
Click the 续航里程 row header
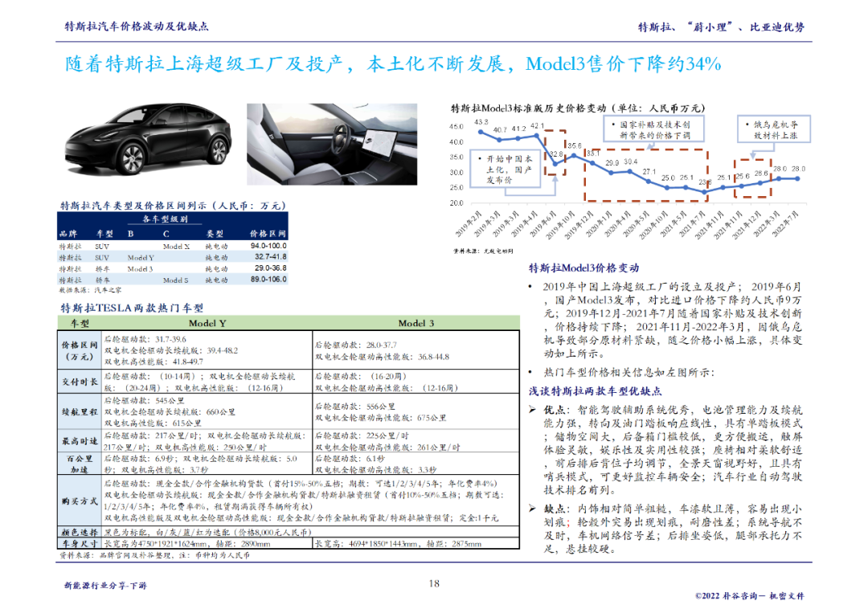[80, 411]
